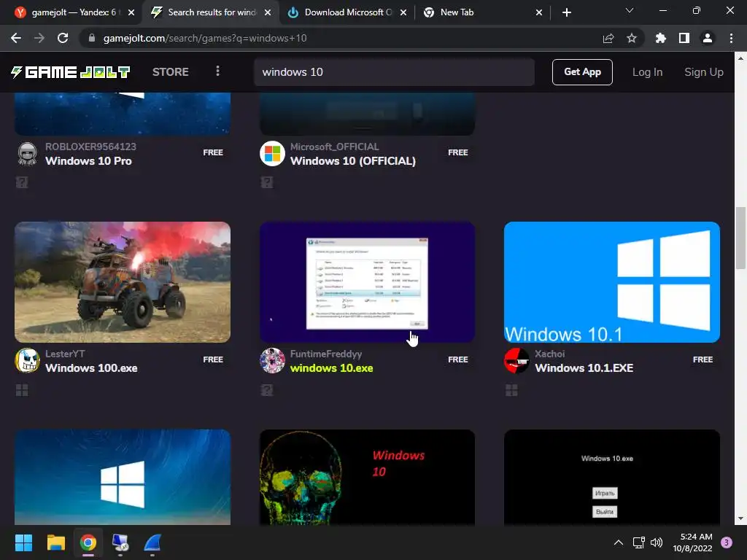Open the Windows Start menu

pyautogui.click(x=23, y=542)
